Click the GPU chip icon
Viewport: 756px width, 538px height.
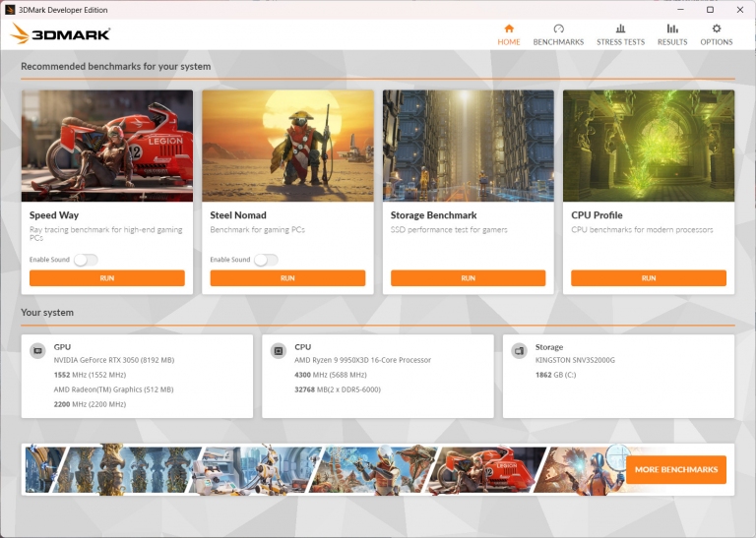click(x=37, y=351)
